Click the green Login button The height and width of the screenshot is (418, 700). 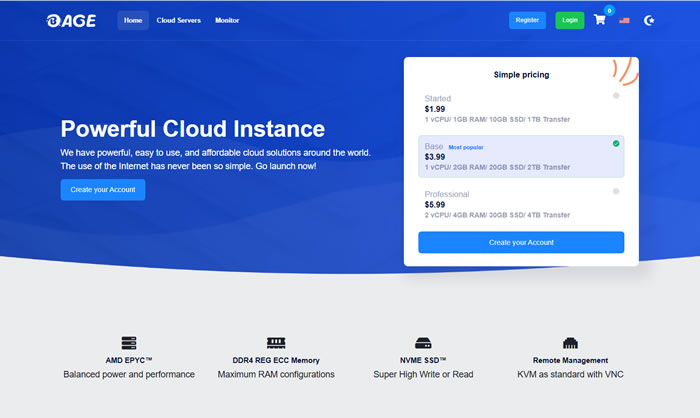(x=570, y=20)
